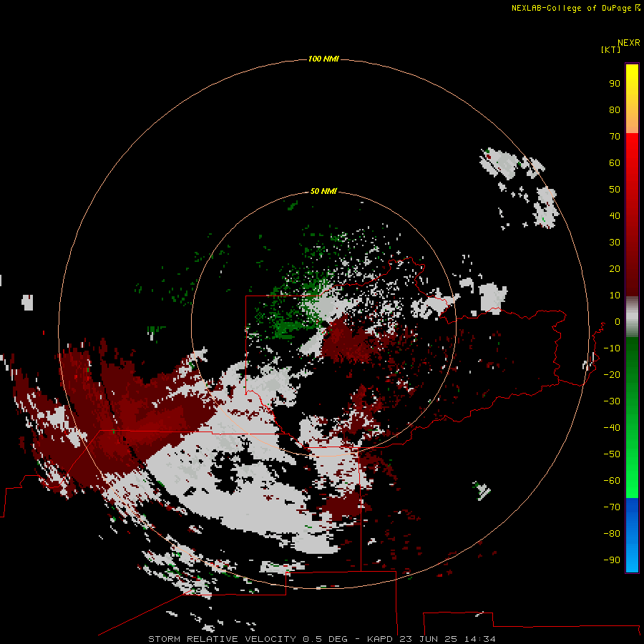This screenshot has height=644, width=644.
Task: Click the 50 value on the velocity scale
Action: [x=615, y=190]
